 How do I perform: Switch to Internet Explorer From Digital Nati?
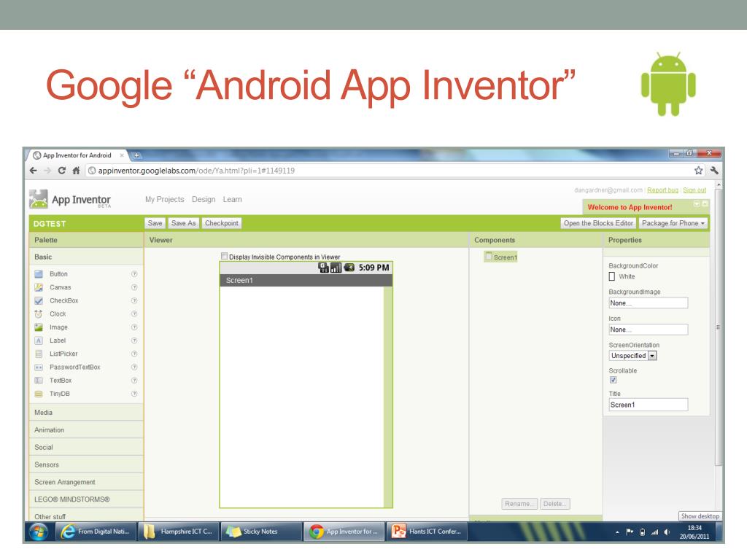pos(97,532)
